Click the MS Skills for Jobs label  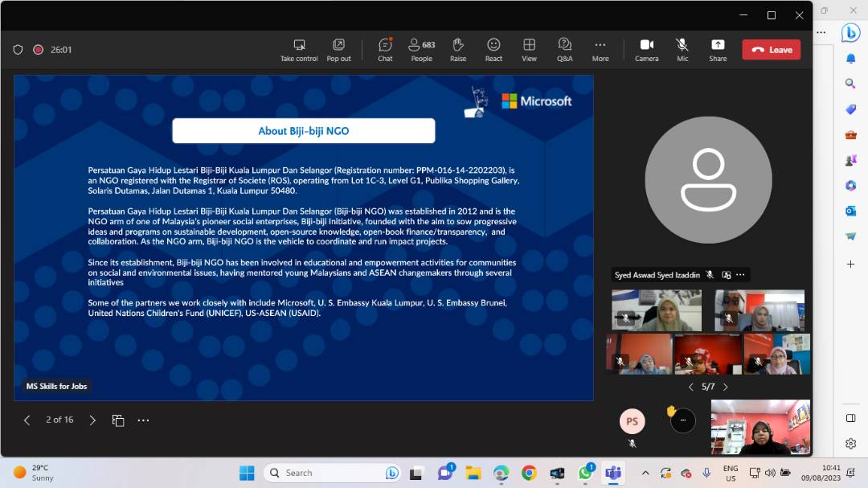pyautogui.click(x=56, y=386)
